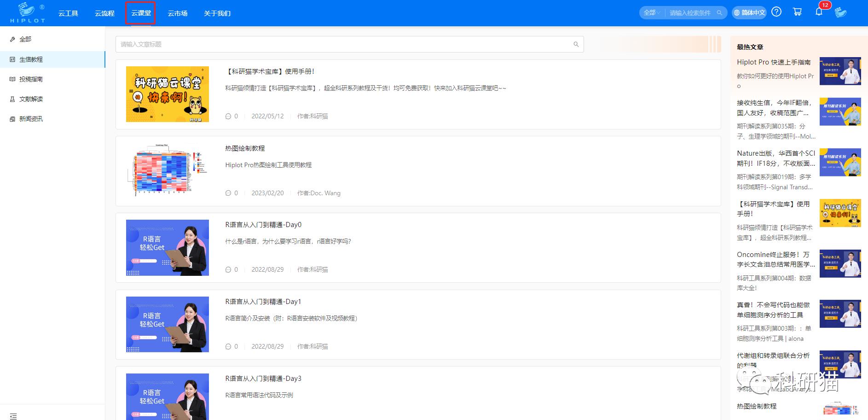Open the 热图绘制教程 article

click(x=245, y=148)
